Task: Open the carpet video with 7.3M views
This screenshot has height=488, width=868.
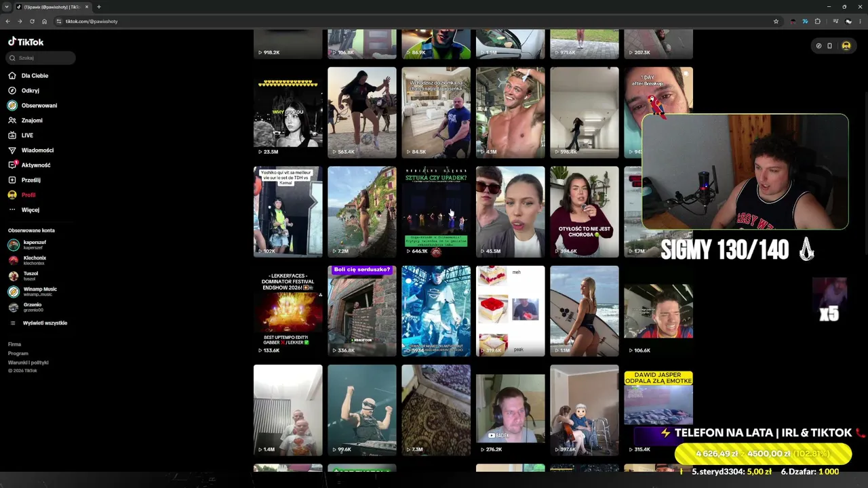Action: pos(436,410)
